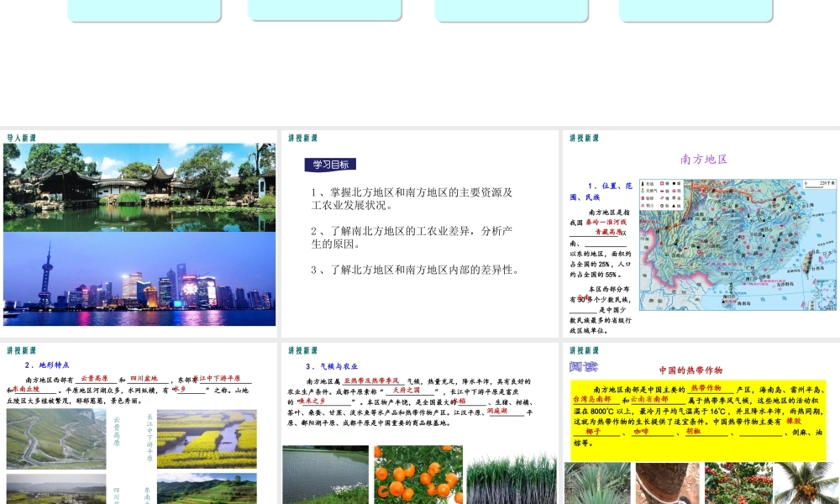Select the winding mountain road photo

56,438
